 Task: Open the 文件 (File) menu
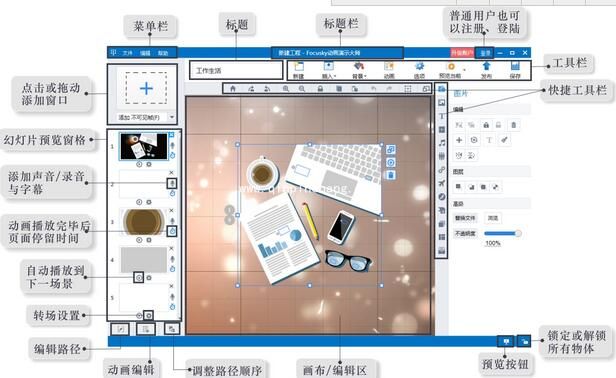coord(127,53)
